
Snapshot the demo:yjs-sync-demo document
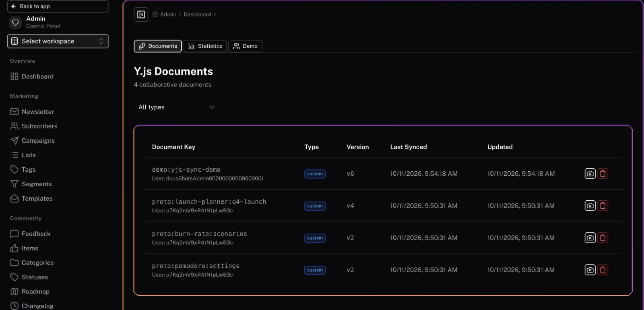(x=590, y=174)
